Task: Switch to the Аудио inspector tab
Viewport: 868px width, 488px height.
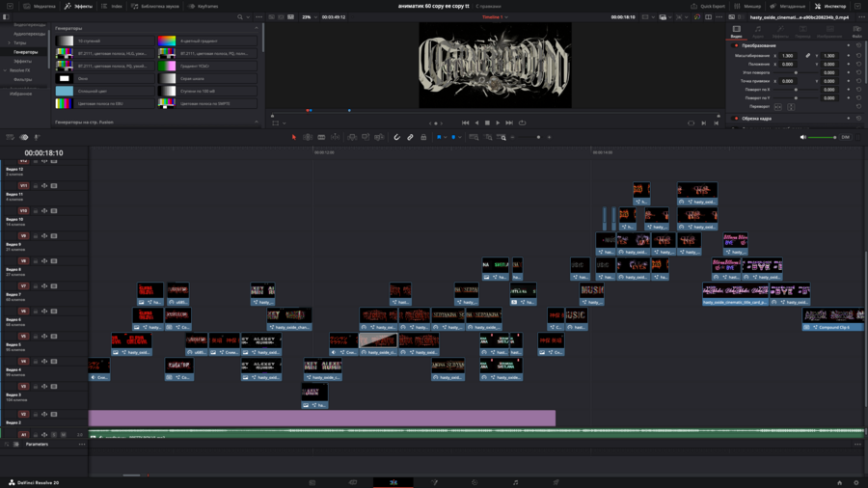Action: point(758,33)
